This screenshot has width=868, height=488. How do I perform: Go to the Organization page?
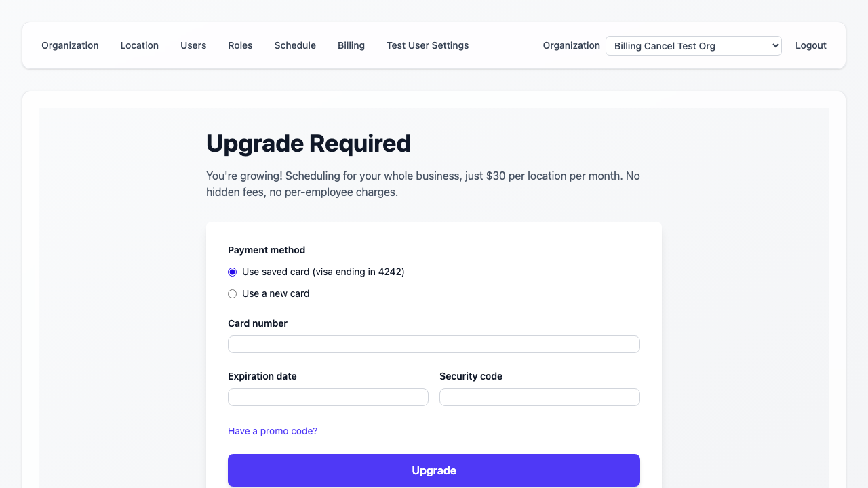click(70, 45)
